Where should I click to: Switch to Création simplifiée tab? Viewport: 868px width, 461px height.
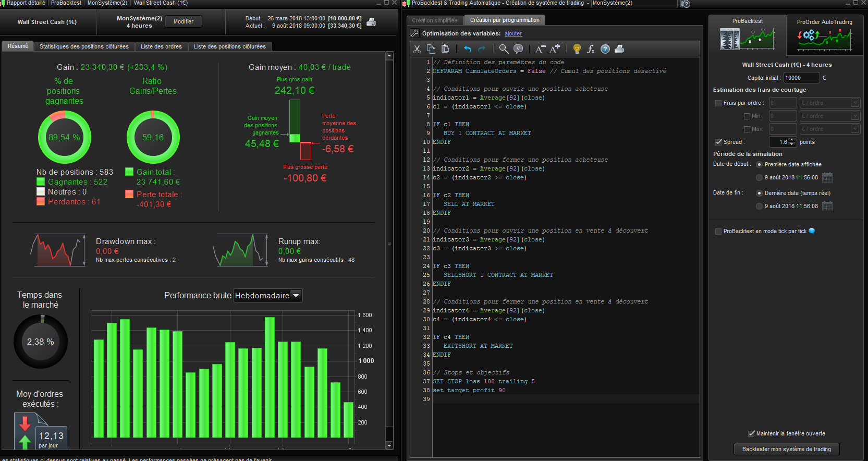pos(434,20)
